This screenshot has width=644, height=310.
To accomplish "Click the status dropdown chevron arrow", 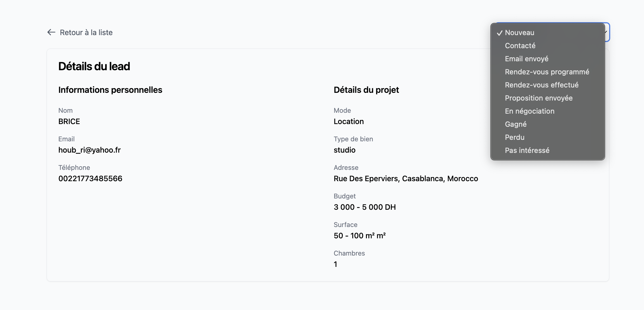I will [607, 32].
